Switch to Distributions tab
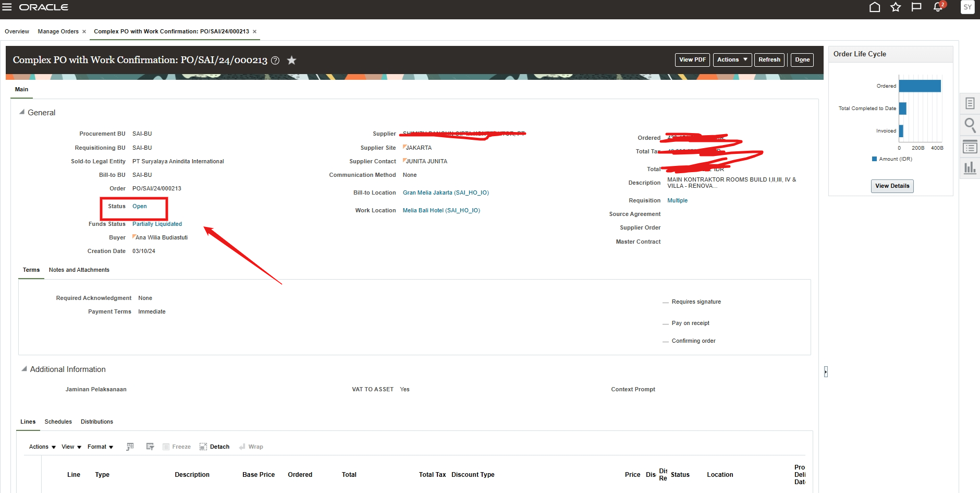The width and height of the screenshot is (980, 493). tap(97, 422)
